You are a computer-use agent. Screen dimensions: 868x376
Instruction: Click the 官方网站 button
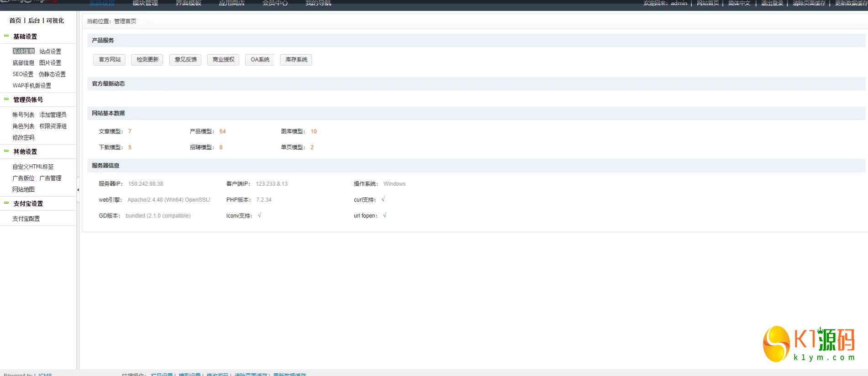110,60
